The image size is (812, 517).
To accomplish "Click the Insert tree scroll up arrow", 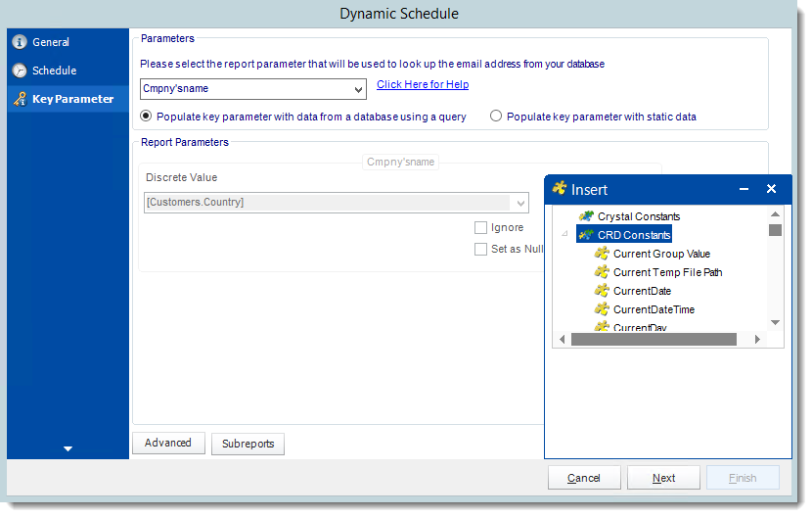I will click(775, 214).
